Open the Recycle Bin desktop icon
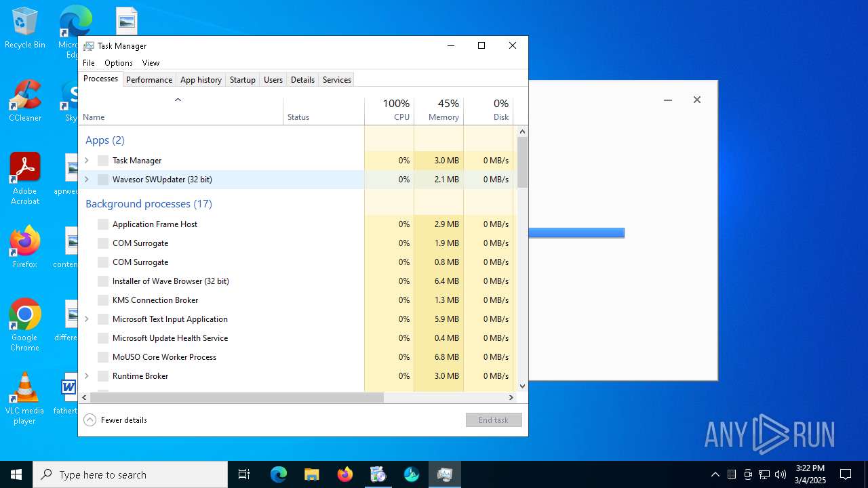Screen dimensions: 868x488 click(x=25, y=28)
